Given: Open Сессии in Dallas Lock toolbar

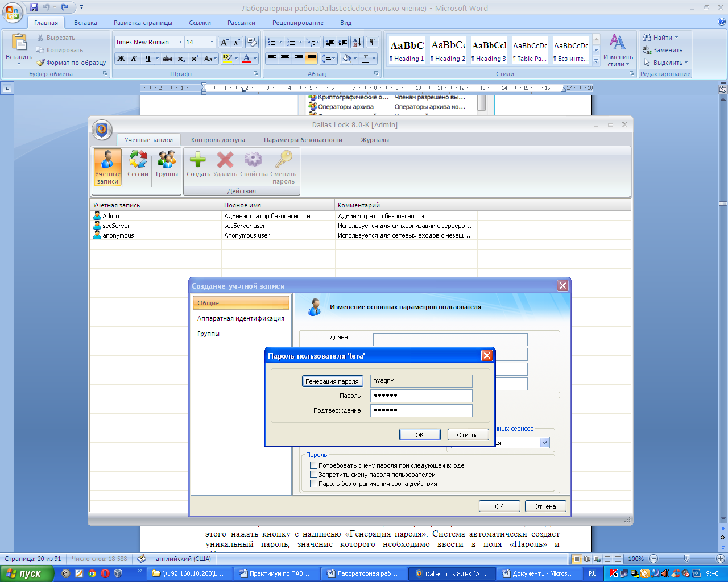Looking at the screenshot, I should point(138,164).
